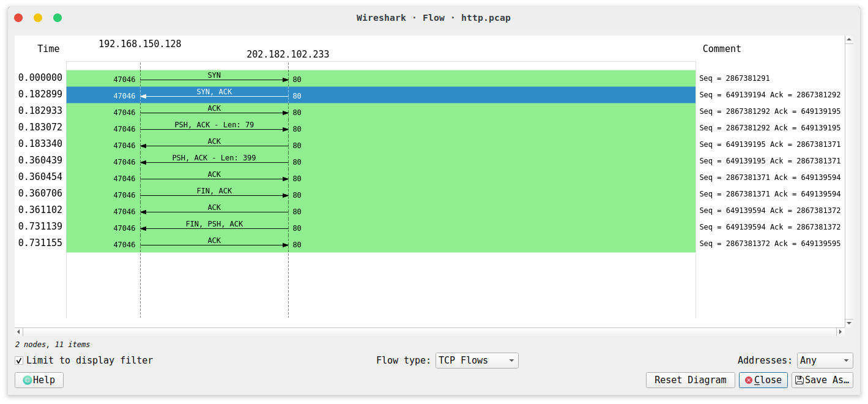
Task: Click the time value 0.183340
Action: pos(40,144)
